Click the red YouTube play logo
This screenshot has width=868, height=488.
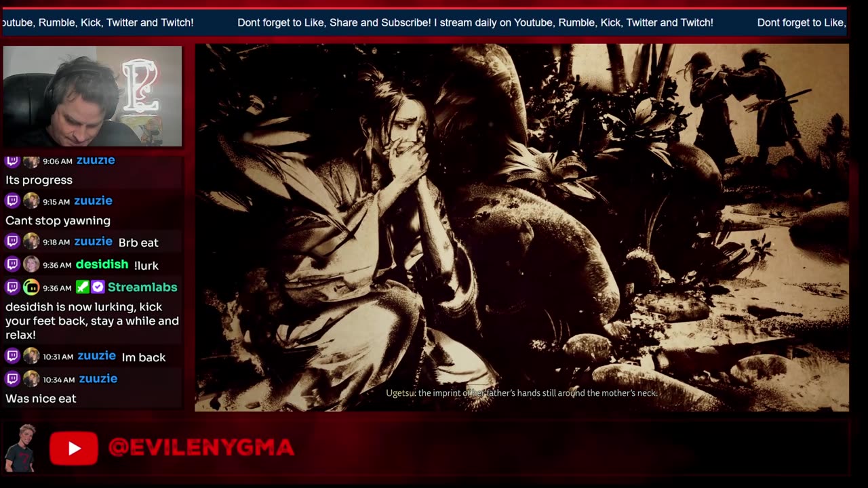click(x=73, y=448)
